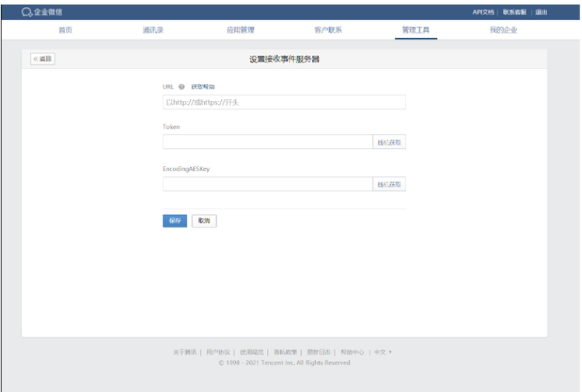The image size is (582, 392).
Task: Open the API文档 link
Action: point(483,12)
